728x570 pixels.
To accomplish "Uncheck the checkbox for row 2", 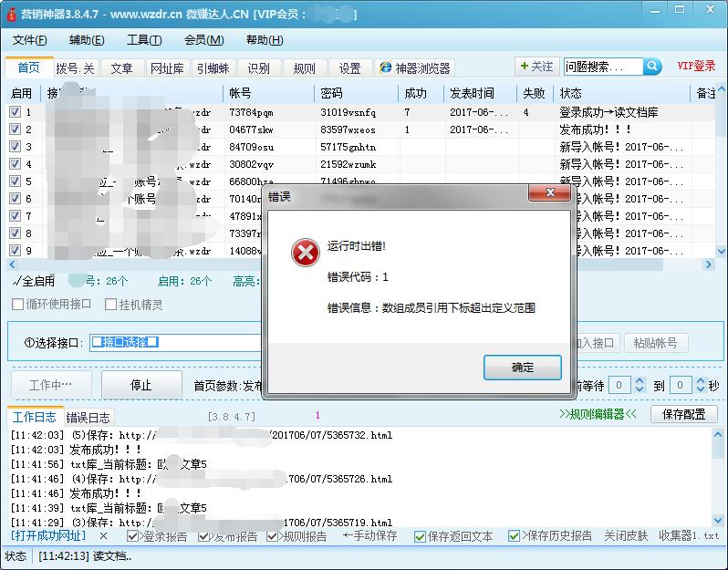I will [x=16, y=129].
